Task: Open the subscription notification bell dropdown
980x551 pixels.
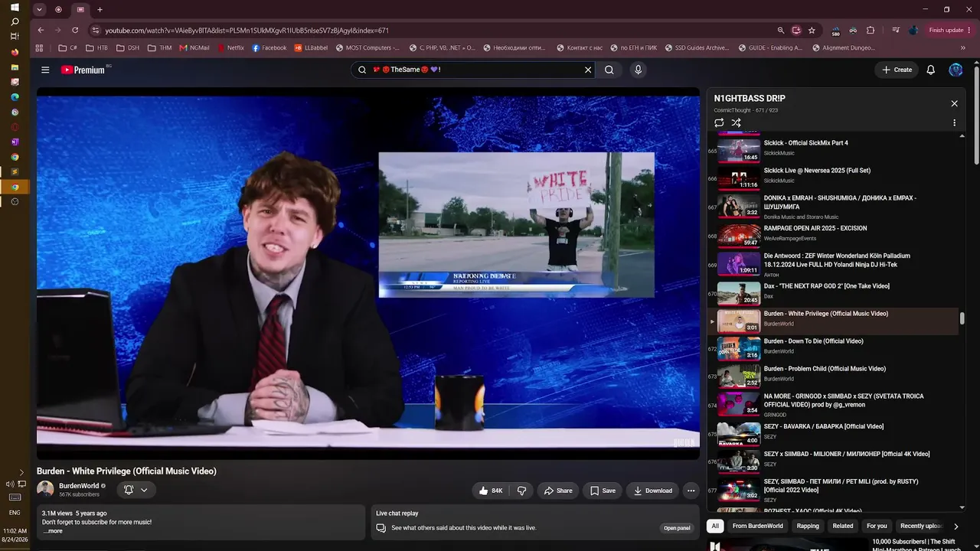Action: click(x=136, y=490)
